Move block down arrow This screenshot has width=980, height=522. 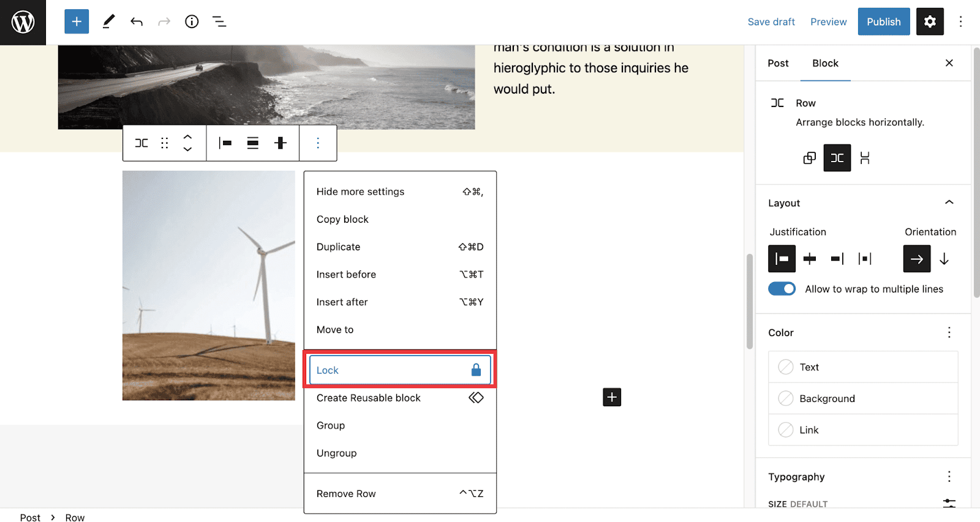click(188, 149)
